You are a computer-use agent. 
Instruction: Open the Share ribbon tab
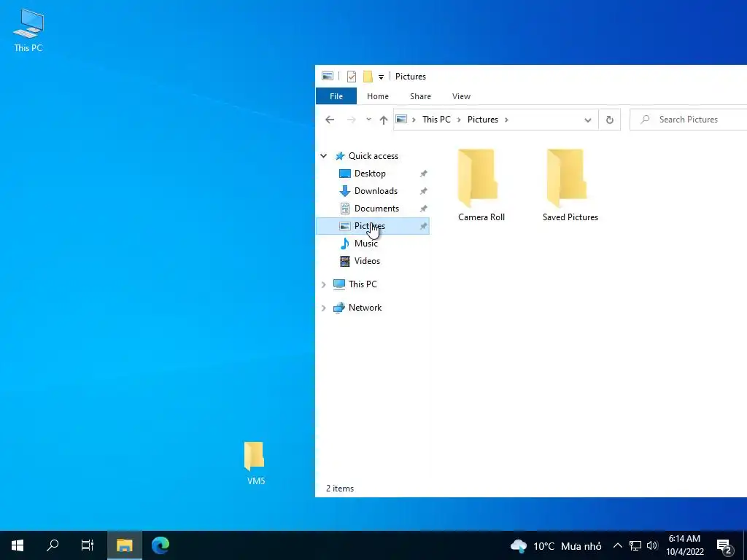tap(420, 96)
